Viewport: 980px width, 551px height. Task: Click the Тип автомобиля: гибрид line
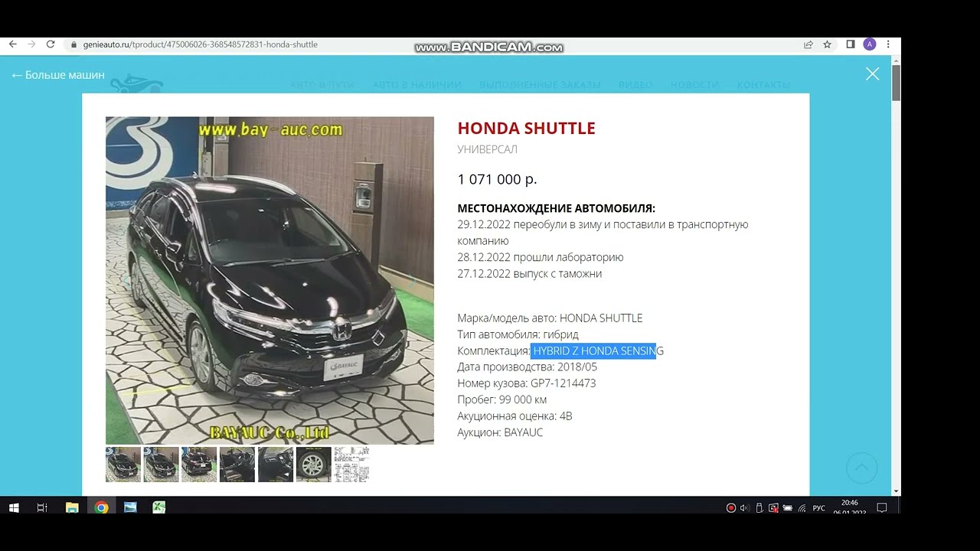coord(518,334)
